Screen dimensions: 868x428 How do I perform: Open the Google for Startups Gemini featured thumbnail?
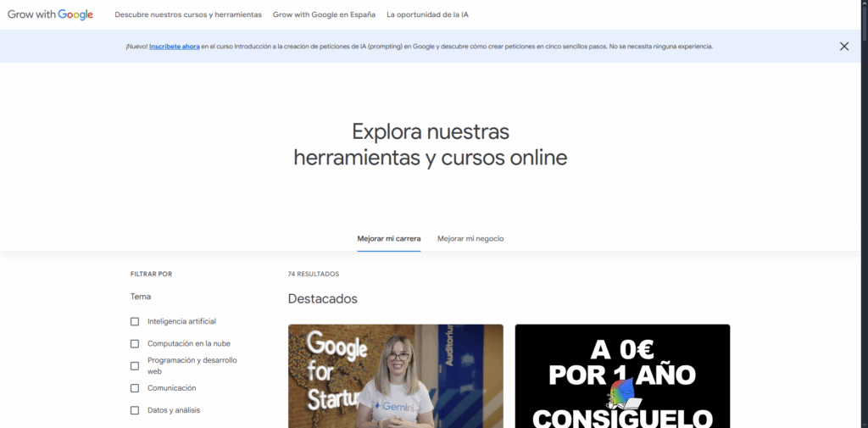pos(396,376)
